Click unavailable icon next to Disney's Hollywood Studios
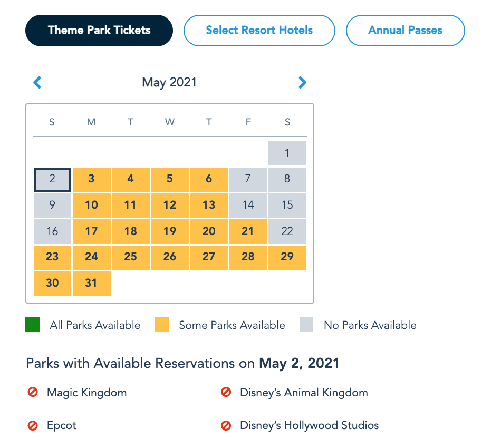Screen dimensions: 501x448 coord(226,425)
